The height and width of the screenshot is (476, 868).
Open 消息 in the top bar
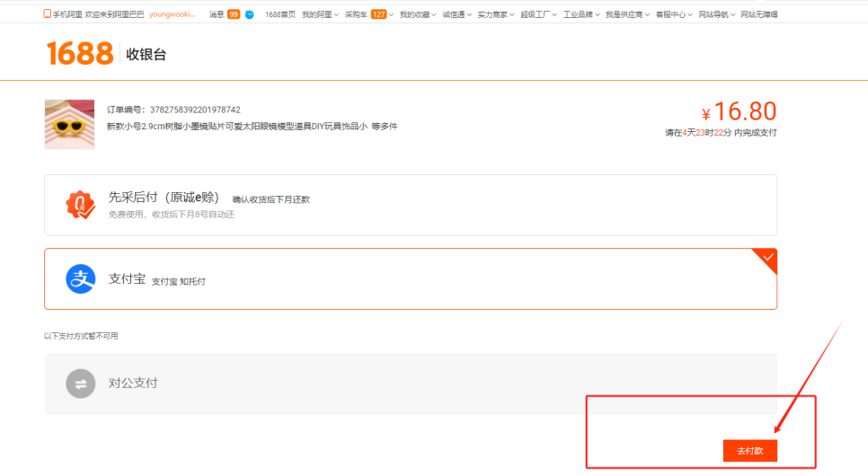tap(217, 14)
